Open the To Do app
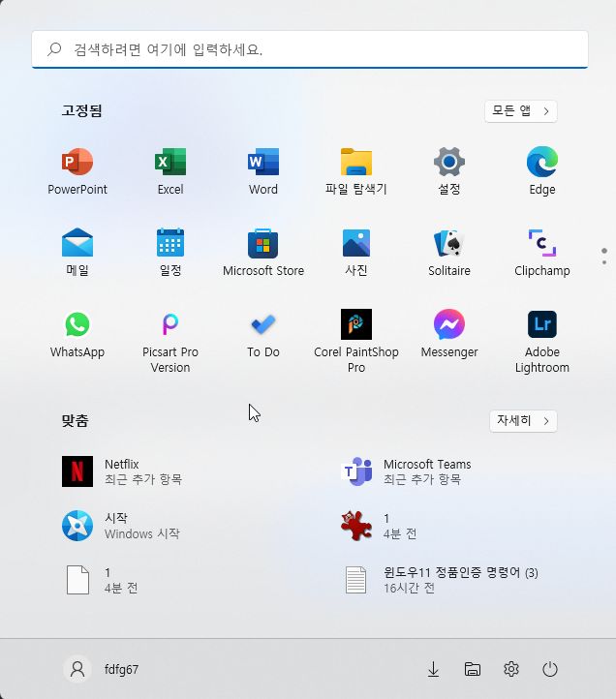Screen dimensions: 616x699 pos(263,334)
